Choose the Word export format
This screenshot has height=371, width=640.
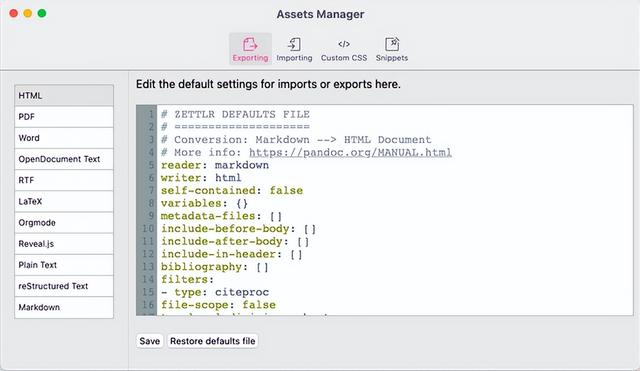[x=64, y=138]
